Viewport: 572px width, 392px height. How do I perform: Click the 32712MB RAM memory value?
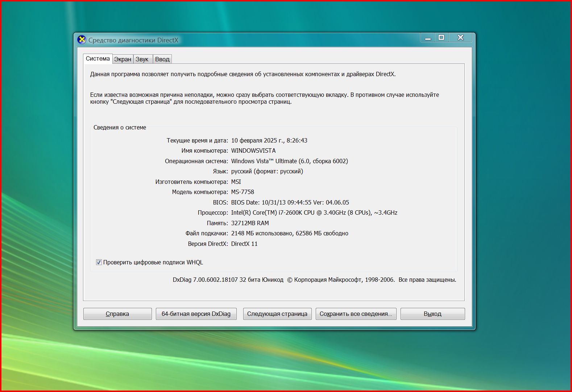(250, 223)
